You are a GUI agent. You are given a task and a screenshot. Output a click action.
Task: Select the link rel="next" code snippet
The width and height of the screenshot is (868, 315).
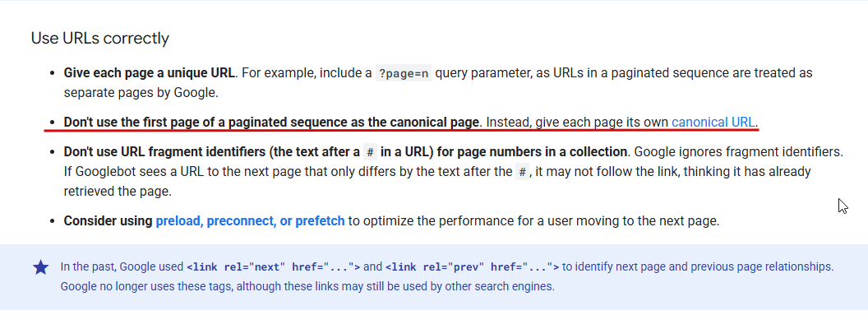point(274,266)
